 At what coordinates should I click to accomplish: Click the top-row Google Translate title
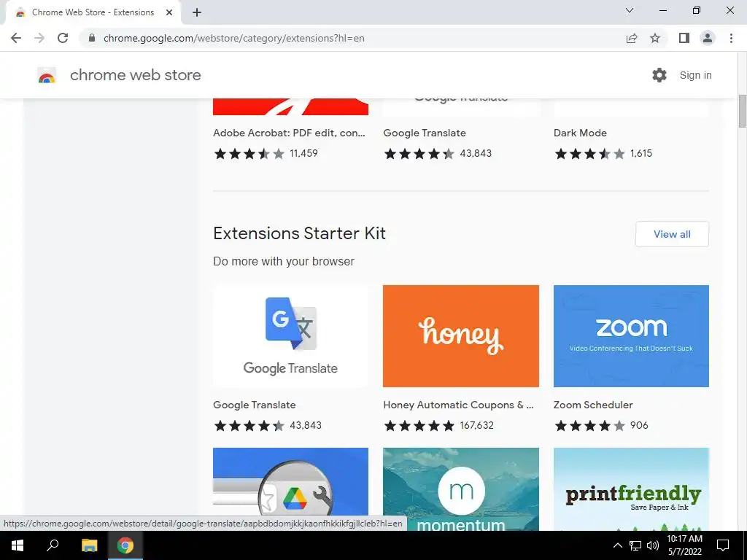pos(425,133)
